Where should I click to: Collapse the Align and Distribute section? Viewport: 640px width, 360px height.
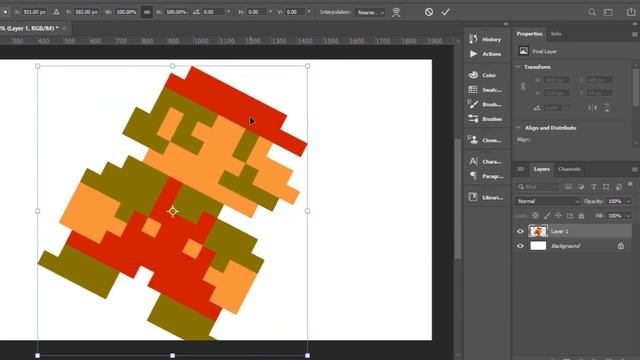[x=518, y=128]
